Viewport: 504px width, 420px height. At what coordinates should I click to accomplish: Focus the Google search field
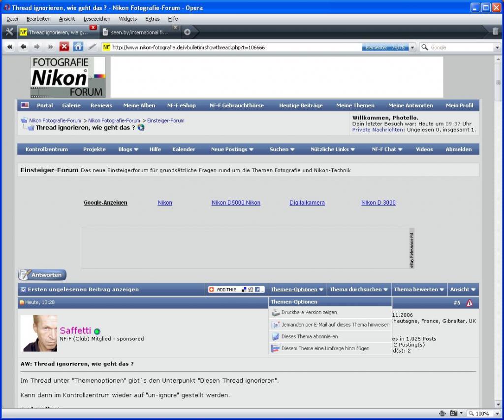tap(462, 48)
